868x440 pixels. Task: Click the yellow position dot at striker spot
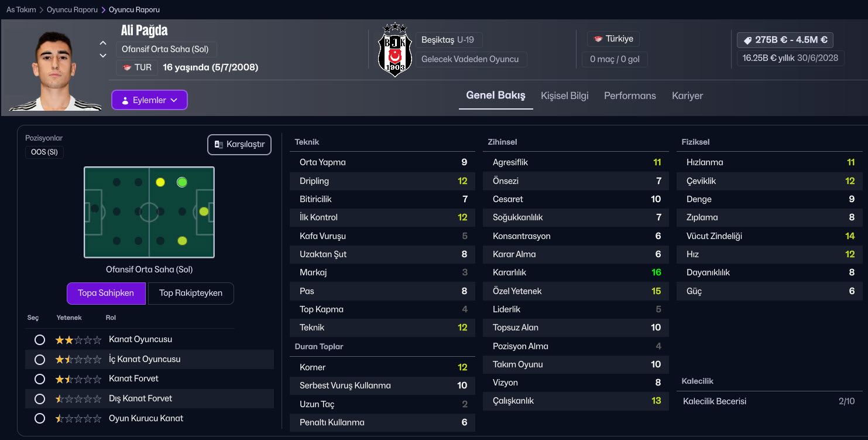[x=204, y=212]
